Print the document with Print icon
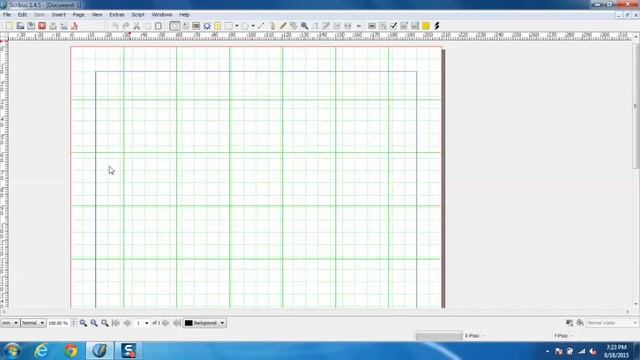The height and width of the screenshot is (360, 640). click(53, 26)
